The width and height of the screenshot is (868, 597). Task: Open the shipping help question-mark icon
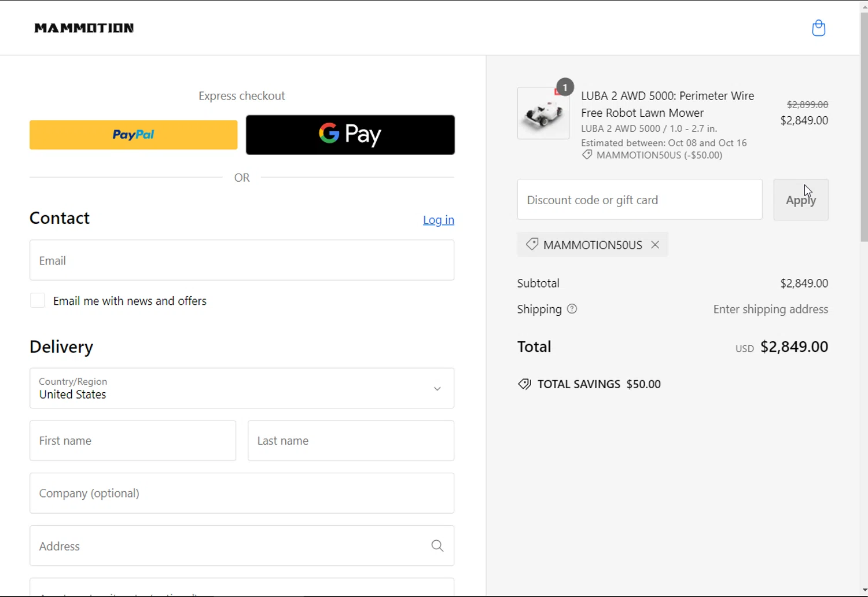coord(572,309)
